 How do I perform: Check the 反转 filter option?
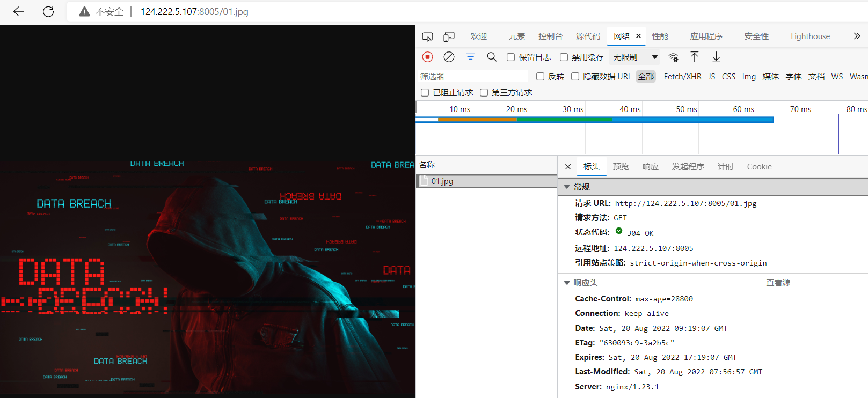pyautogui.click(x=541, y=77)
